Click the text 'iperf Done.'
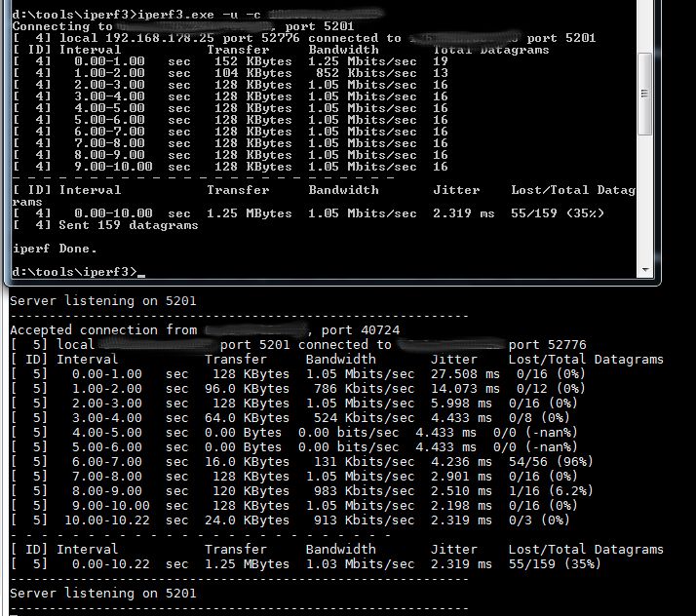The height and width of the screenshot is (616, 696). 55,249
